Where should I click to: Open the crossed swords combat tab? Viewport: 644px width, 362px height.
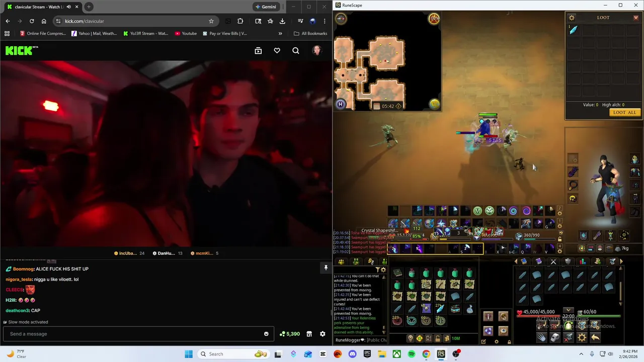[553, 261]
